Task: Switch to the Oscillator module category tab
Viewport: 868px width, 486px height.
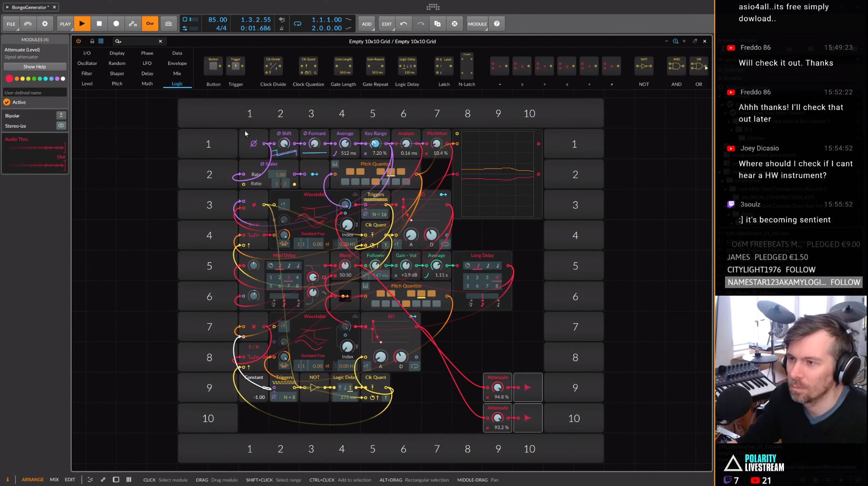Action: (x=87, y=63)
